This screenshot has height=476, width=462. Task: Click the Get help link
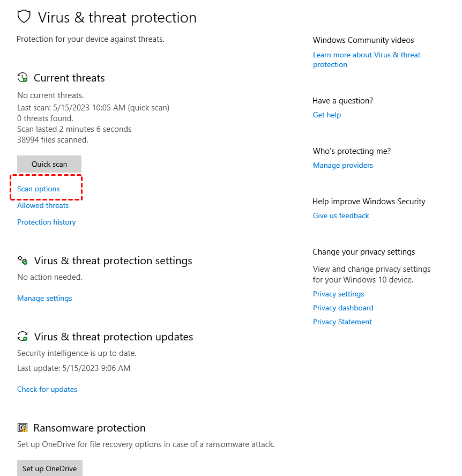pyautogui.click(x=327, y=115)
